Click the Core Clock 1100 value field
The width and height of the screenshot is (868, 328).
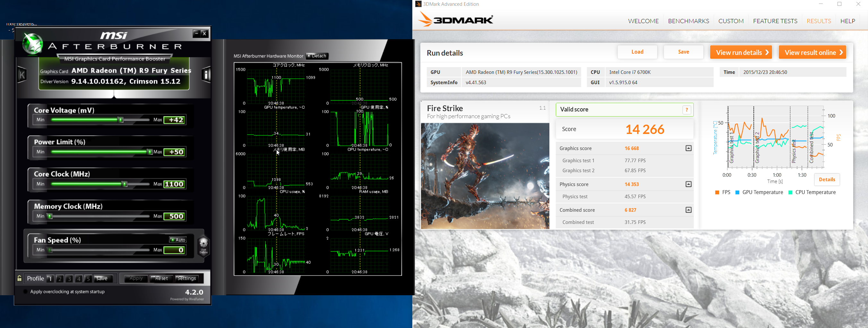[x=174, y=184]
